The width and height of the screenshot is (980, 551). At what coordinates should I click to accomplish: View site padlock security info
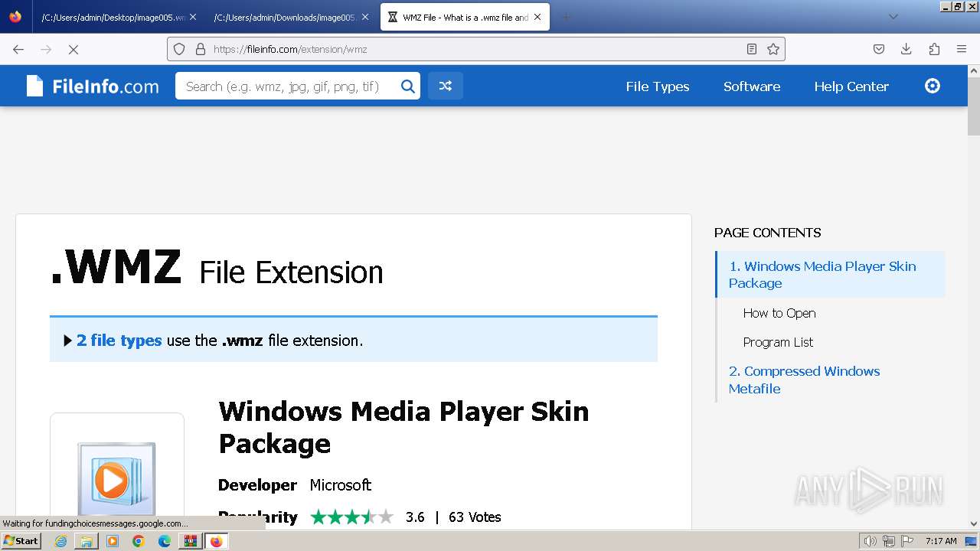click(201, 49)
